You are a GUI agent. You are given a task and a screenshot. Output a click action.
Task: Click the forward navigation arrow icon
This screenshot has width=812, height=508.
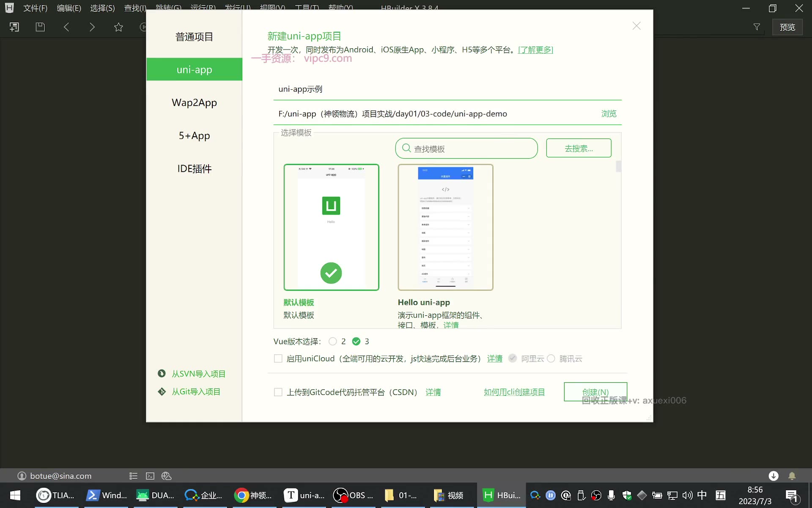92,27
